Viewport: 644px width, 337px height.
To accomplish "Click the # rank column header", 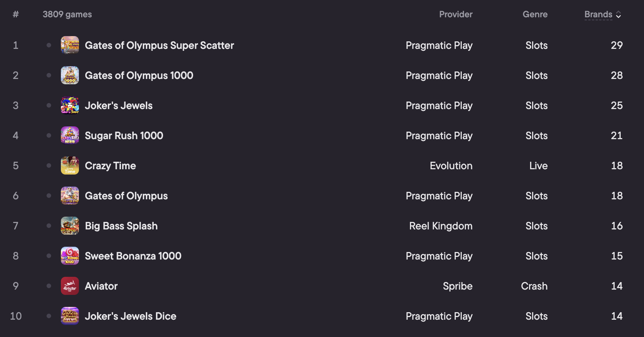I will click(x=16, y=14).
